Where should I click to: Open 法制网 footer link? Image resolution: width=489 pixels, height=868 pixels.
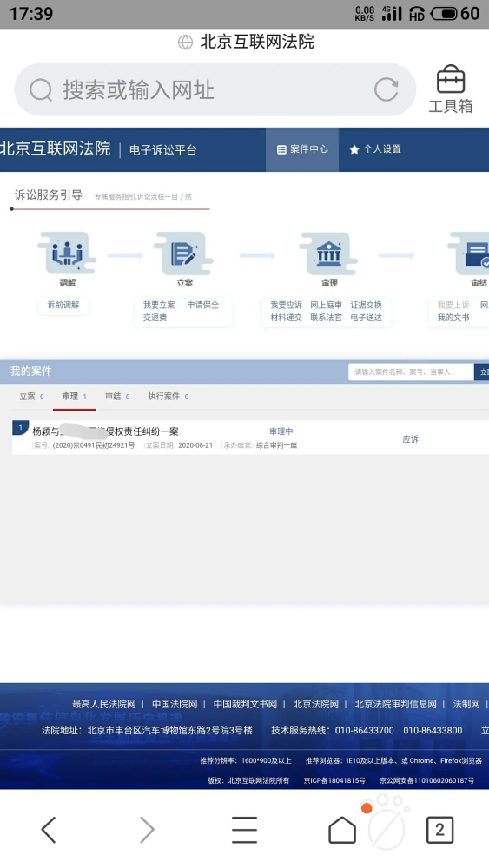click(x=466, y=704)
